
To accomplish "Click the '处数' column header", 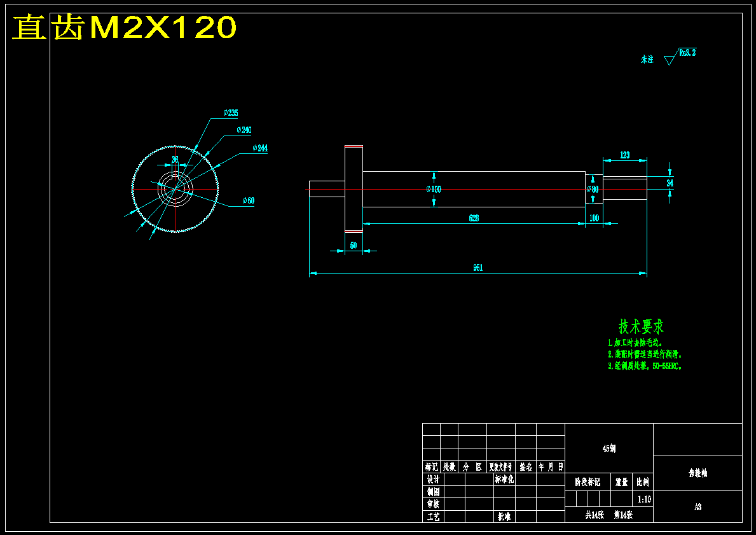I will (x=450, y=467).
